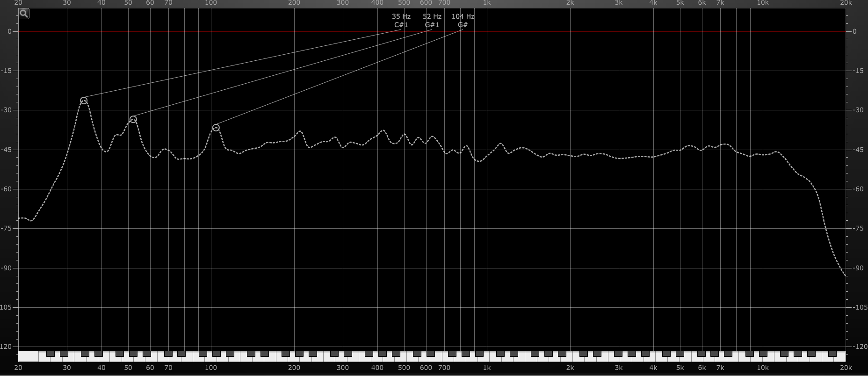The width and height of the screenshot is (868, 376).
Task: Click "-30" on the left dB scale
Action: pyautogui.click(x=7, y=110)
